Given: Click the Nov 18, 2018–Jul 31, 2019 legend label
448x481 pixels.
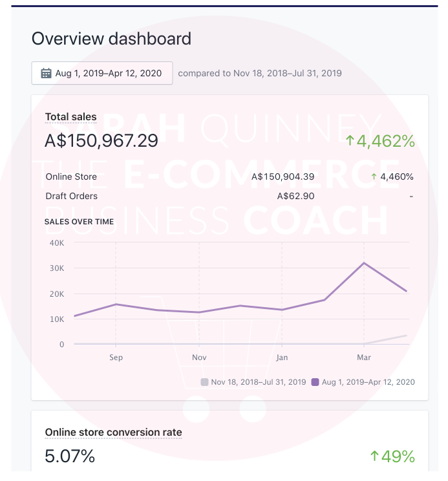Looking at the screenshot, I should click(259, 382).
